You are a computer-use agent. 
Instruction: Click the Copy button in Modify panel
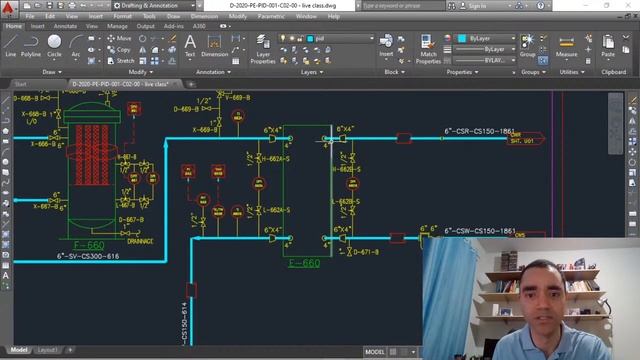click(118, 50)
